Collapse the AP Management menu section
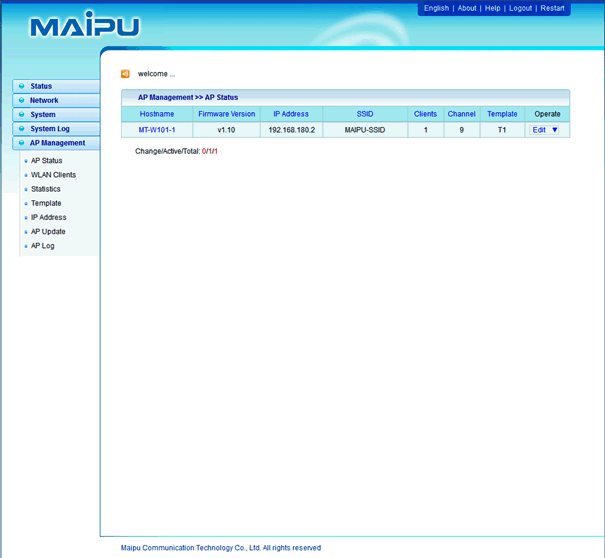 (56, 143)
